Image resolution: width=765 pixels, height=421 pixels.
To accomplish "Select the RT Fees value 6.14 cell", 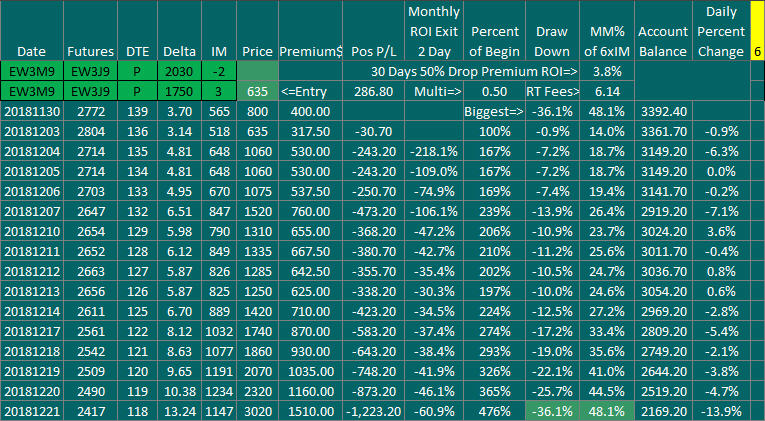I will (607, 91).
